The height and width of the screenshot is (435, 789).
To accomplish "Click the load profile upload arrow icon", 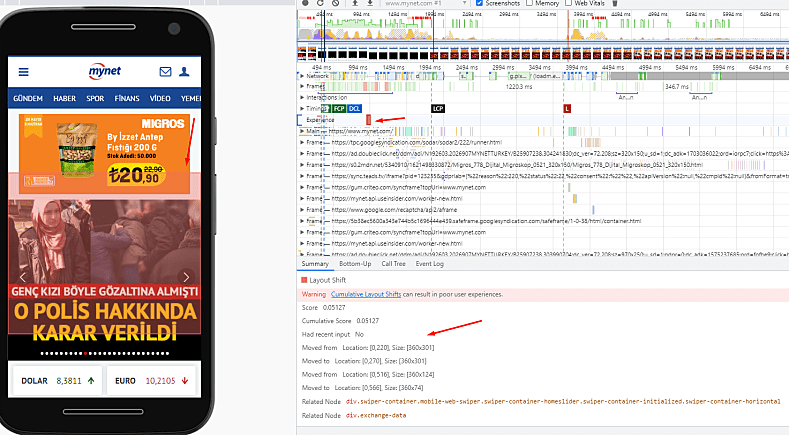I will [x=355, y=3].
